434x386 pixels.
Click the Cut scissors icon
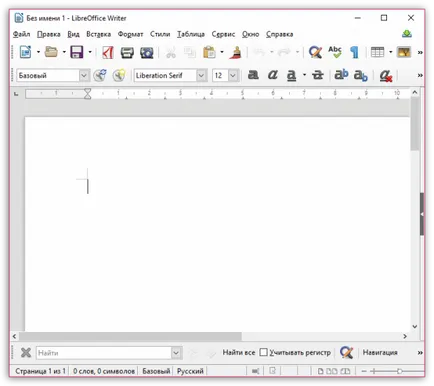[x=171, y=52]
